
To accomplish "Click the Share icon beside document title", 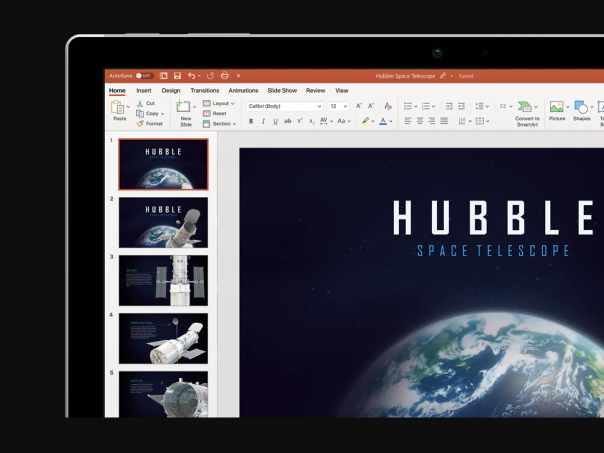I will tap(443, 76).
